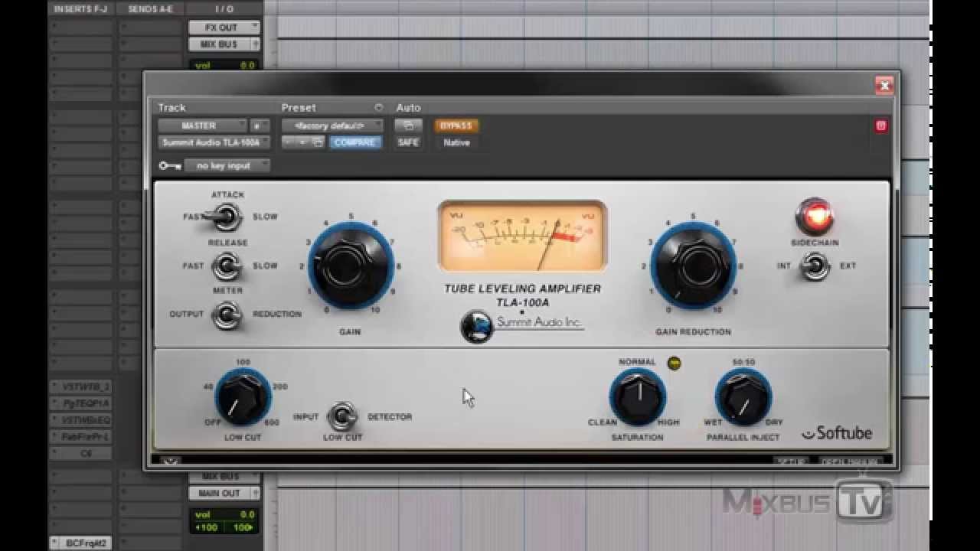Screen dimensions: 980x551
Task: Click the right pan 100> field
Action: click(x=243, y=528)
